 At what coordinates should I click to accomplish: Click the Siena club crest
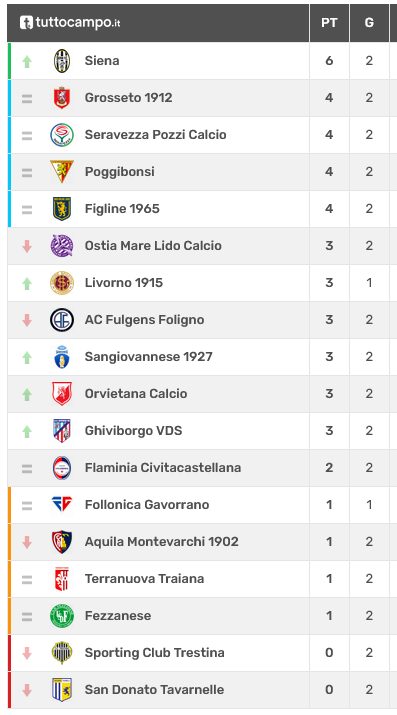[62, 61]
